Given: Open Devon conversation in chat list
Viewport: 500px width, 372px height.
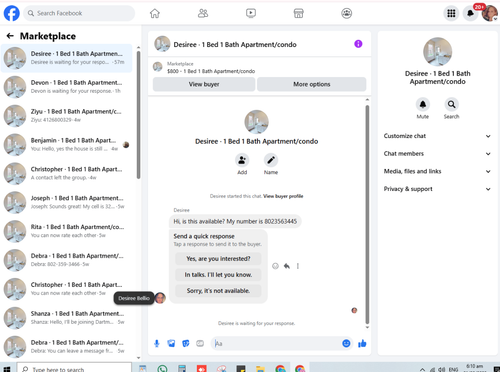Looking at the screenshot, I should [67, 87].
